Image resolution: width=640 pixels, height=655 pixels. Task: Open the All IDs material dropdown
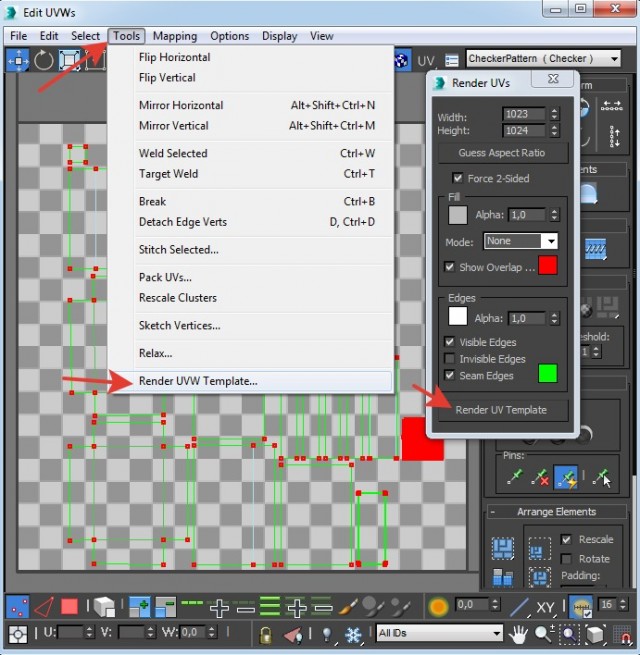(439, 633)
